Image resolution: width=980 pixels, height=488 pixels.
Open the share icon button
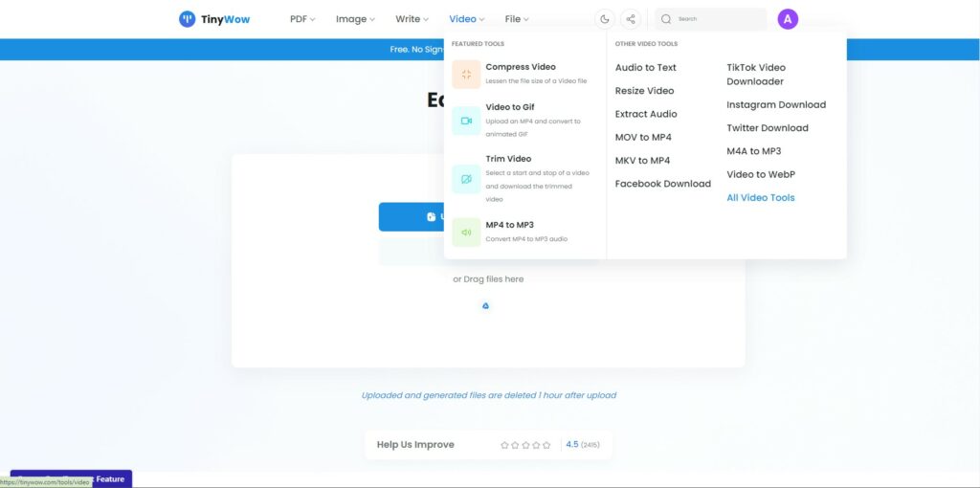pyautogui.click(x=631, y=19)
